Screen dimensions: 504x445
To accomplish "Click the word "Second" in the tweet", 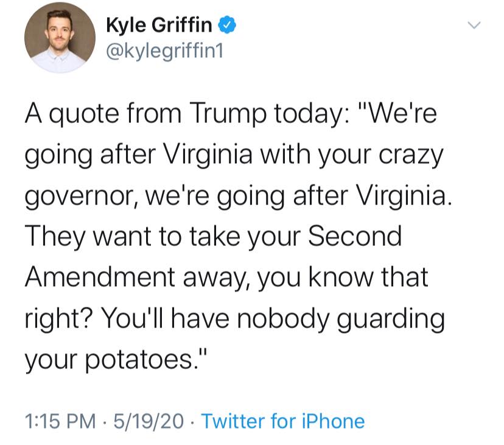I will click(x=355, y=236).
